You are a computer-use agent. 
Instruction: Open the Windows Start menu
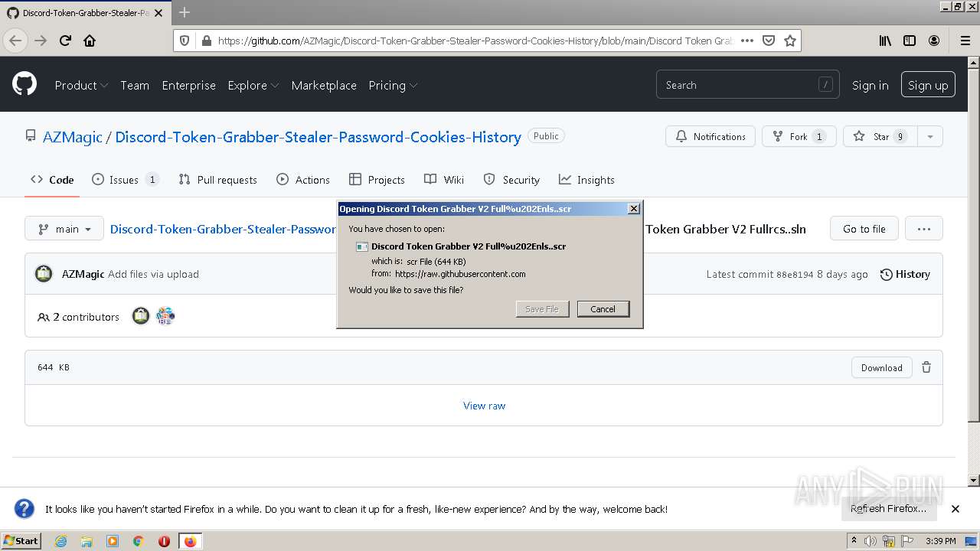(21, 541)
